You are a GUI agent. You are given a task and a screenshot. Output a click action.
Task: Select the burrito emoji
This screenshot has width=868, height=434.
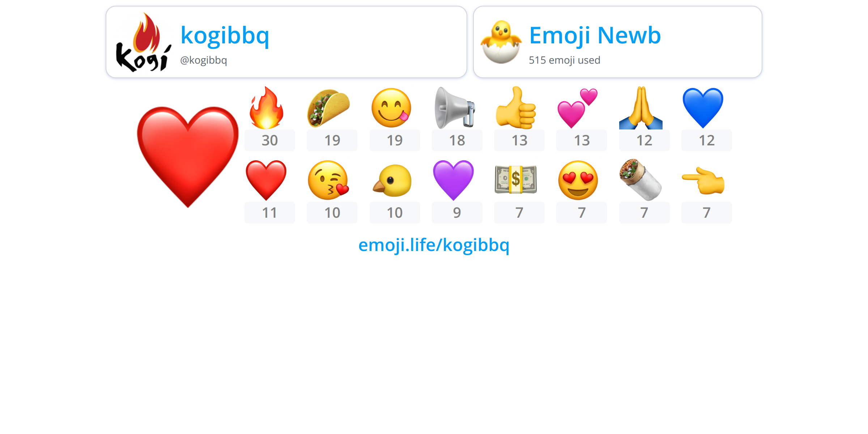point(641,180)
